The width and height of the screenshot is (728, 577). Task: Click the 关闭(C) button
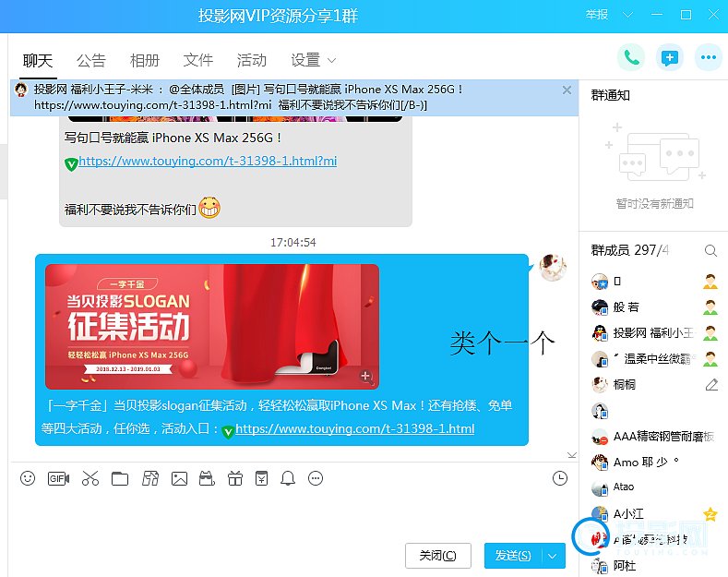click(438, 556)
